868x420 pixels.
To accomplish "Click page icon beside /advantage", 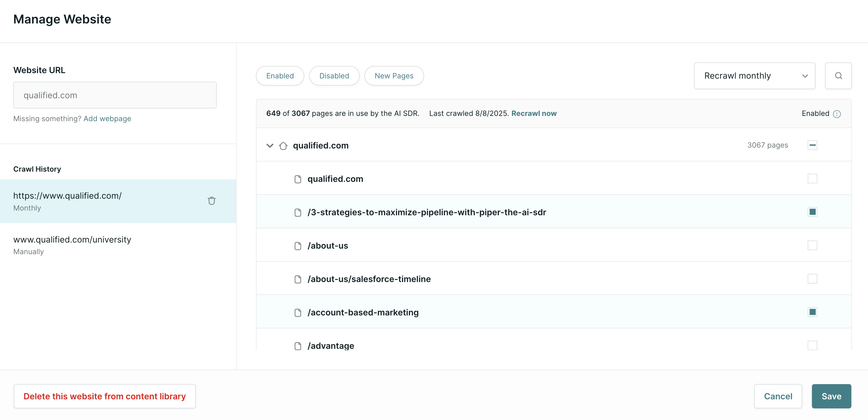I will point(297,346).
